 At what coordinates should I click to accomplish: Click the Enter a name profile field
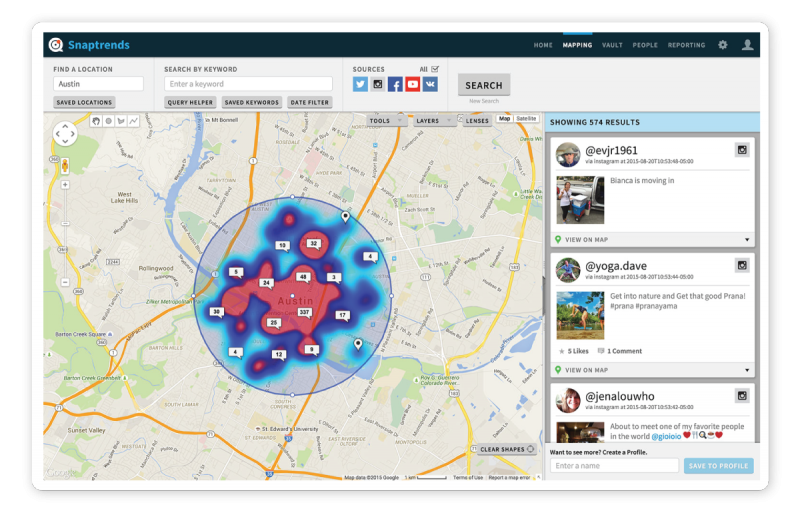tap(614, 466)
